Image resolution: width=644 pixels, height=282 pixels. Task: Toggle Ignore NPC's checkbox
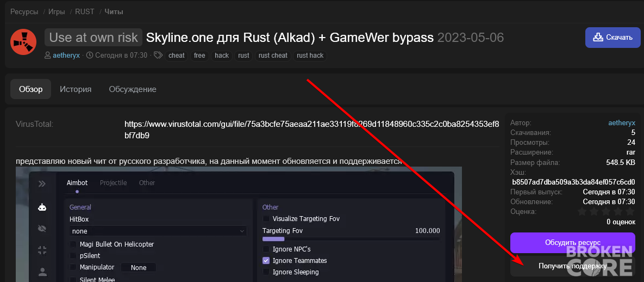point(266,249)
